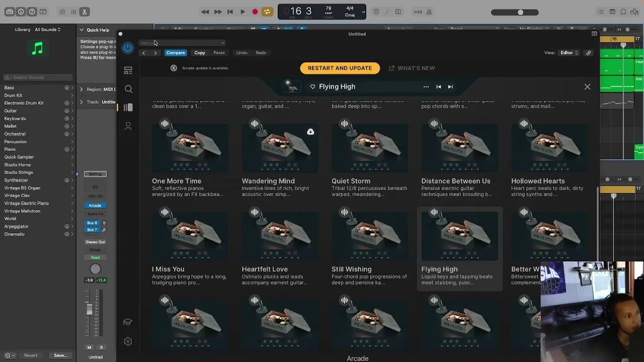Open the Note Pads panel
The image size is (644, 362).
pyautogui.click(x=612, y=12)
